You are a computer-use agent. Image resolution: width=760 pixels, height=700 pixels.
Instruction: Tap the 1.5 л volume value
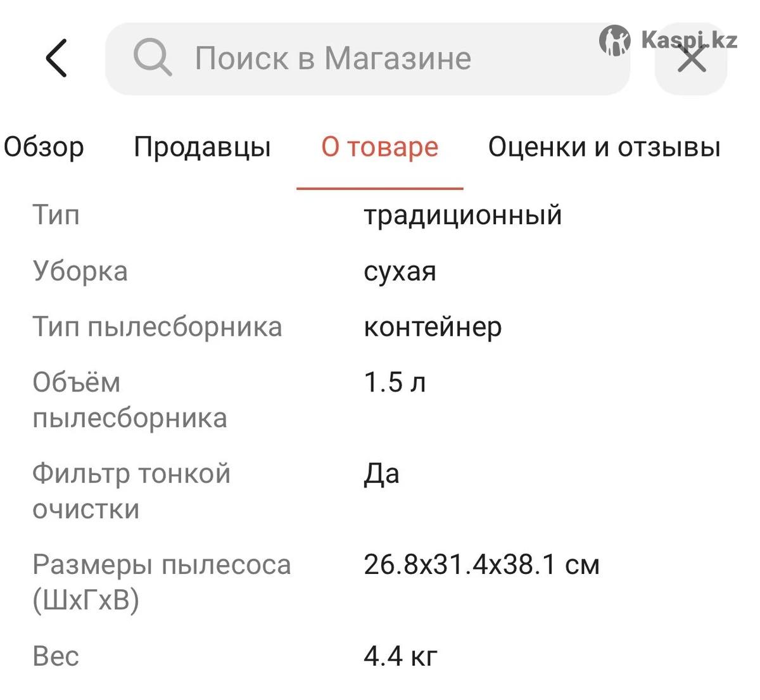(395, 382)
